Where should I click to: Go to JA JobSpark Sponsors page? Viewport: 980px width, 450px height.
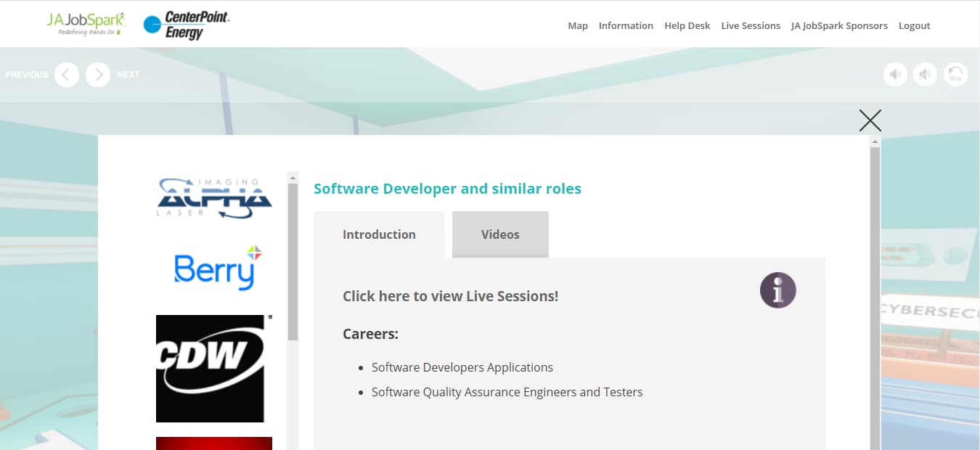(839, 25)
